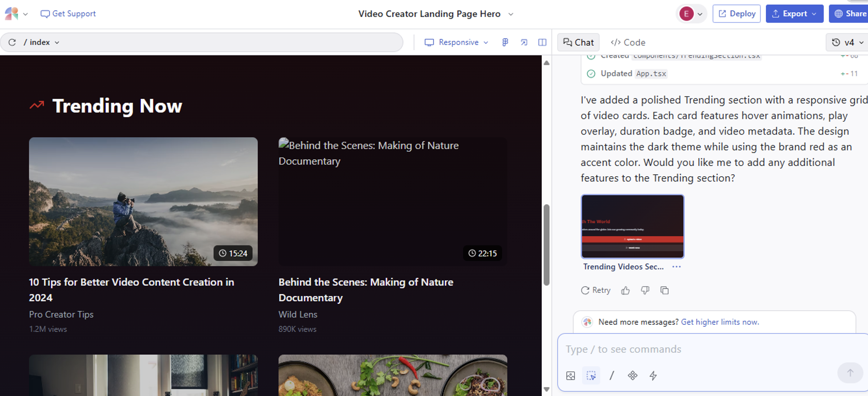
Task: Click the components icon in chat input
Action: (633, 375)
